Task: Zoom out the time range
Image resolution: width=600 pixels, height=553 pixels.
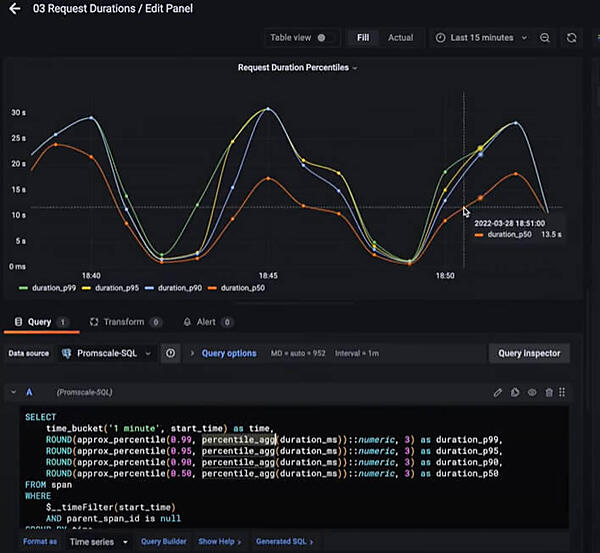Action: pos(545,38)
